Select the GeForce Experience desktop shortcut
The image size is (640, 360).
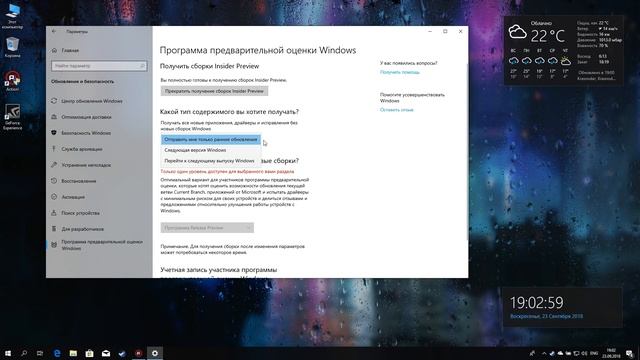[x=12, y=117]
